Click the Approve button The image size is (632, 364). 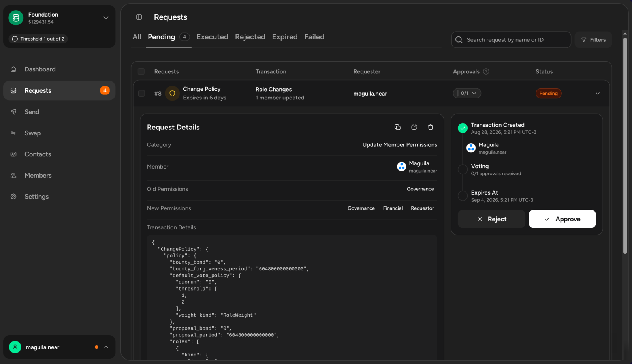[x=562, y=219]
